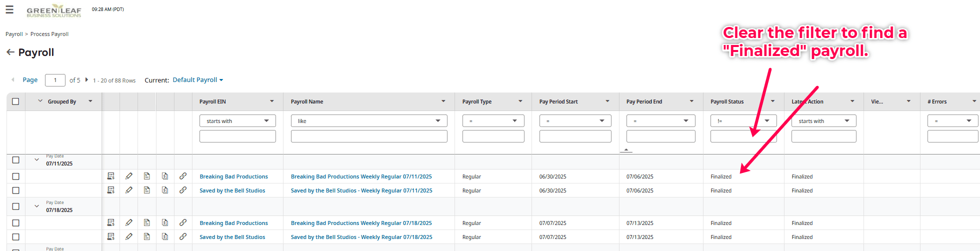Click the Process Payroll breadcrumb

(49, 34)
